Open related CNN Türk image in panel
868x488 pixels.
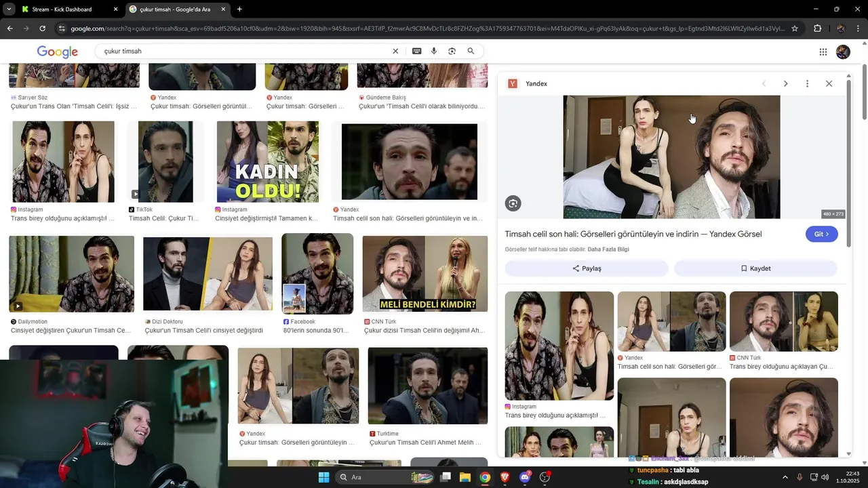tap(784, 321)
